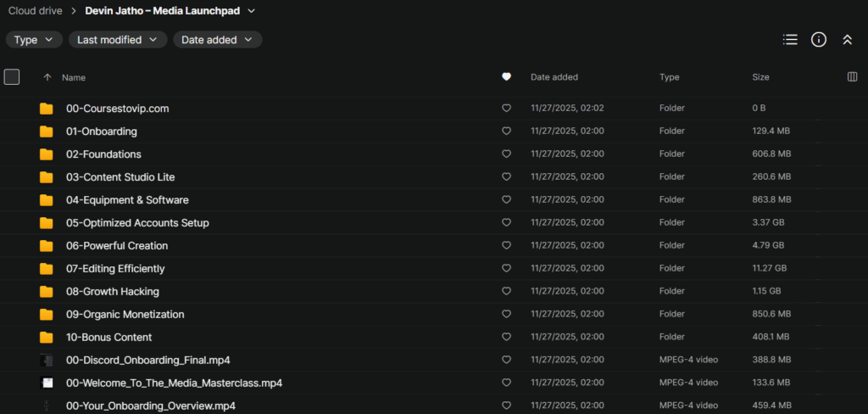
Task: Favorite the 07-Editing Efficiently folder
Action: coord(506,269)
